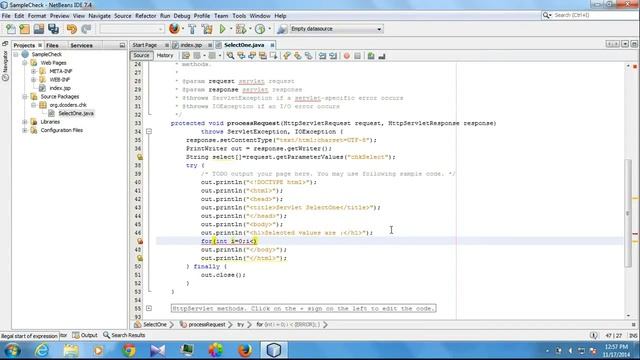Click Find Next Occurrence editor icon
The width and height of the screenshot is (640, 360).
[252, 56]
